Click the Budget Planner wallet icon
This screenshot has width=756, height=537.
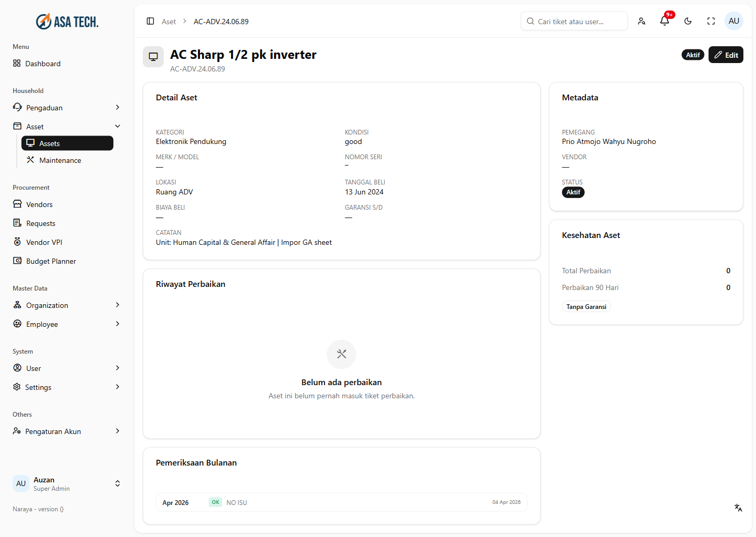coord(17,261)
